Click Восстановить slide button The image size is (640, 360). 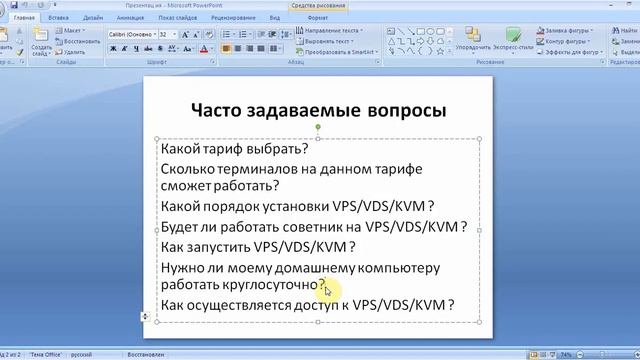tap(78, 42)
